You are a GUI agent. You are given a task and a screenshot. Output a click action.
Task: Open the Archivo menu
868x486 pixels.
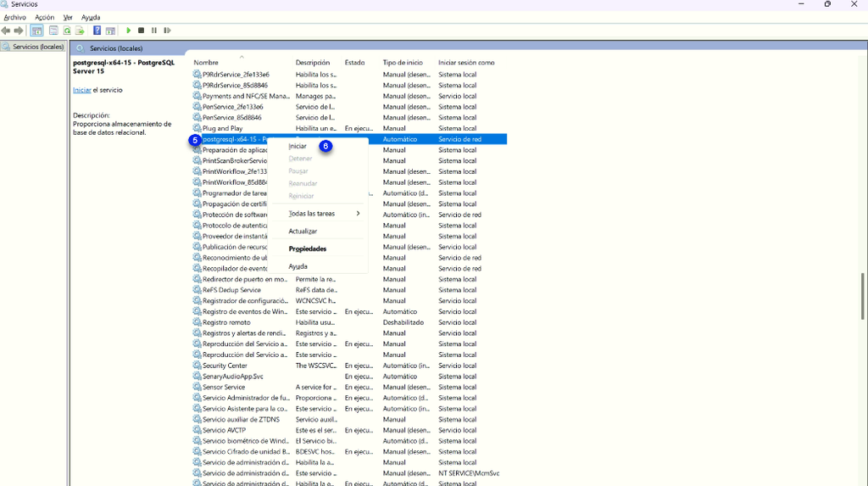click(x=15, y=17)
